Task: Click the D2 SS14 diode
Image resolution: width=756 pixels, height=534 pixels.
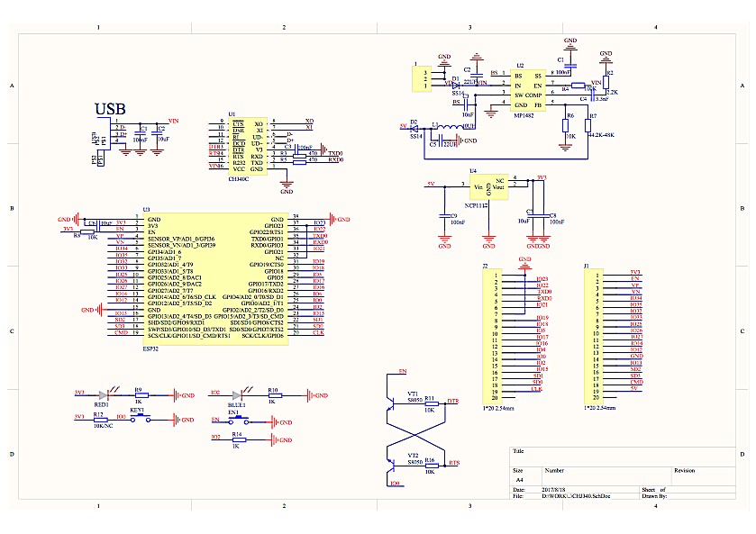Action: (414, 127)
